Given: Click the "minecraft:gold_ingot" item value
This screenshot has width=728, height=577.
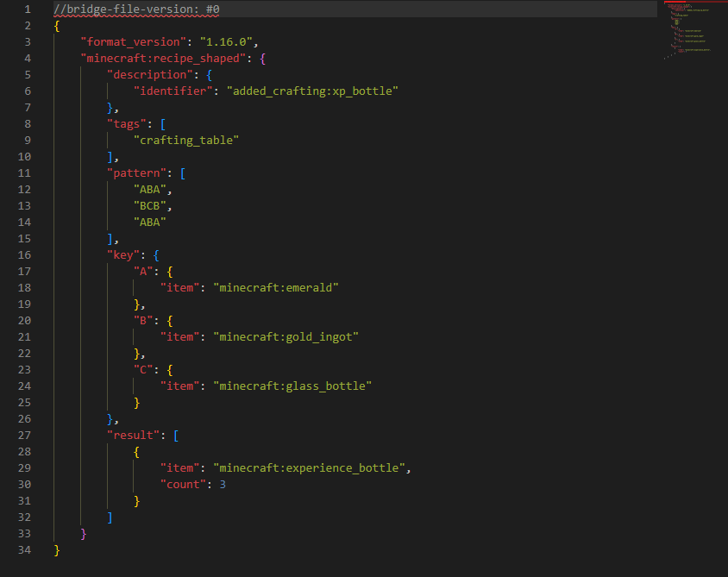Looking at the screenshot, I should pos(286,337).
